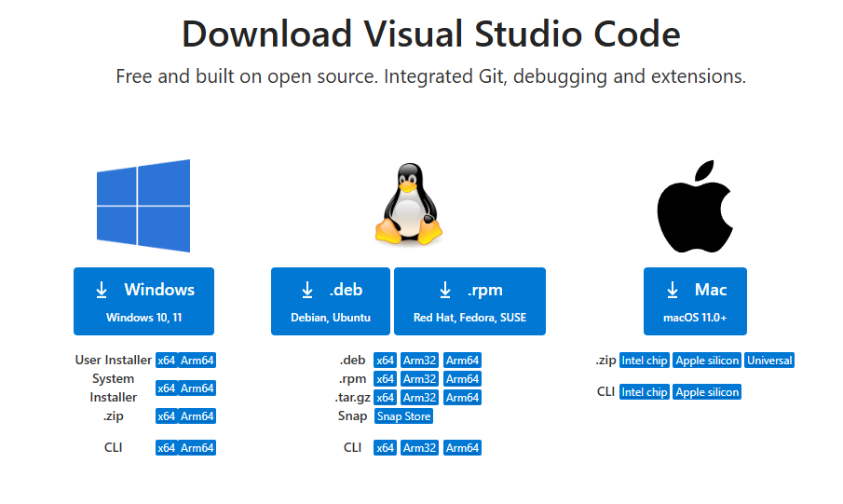Screen dimensions: 843x504
Task: Pick Arm32 for Linux CLI
Action: (x=420, y=448)
